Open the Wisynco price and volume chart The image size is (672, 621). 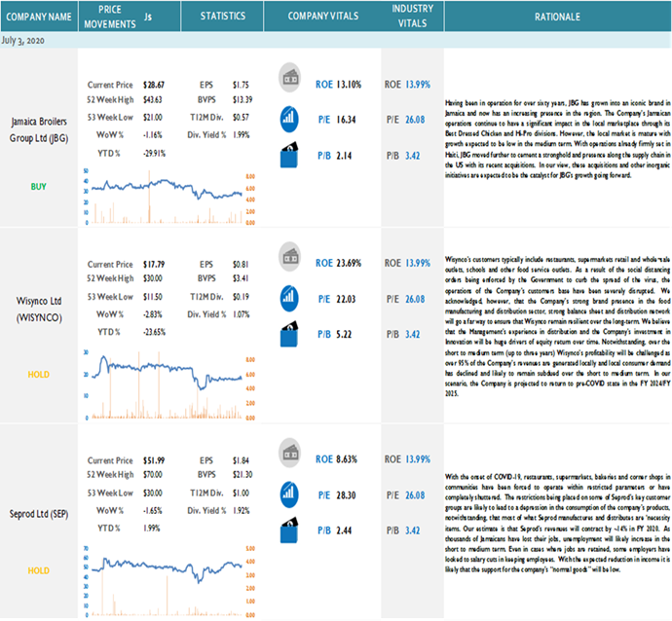click(x=169, y=384)
